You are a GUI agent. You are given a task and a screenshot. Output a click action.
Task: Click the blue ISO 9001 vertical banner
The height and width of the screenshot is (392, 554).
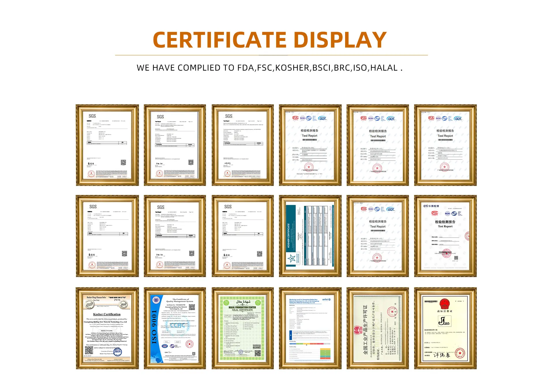click(x=155, y=327)
